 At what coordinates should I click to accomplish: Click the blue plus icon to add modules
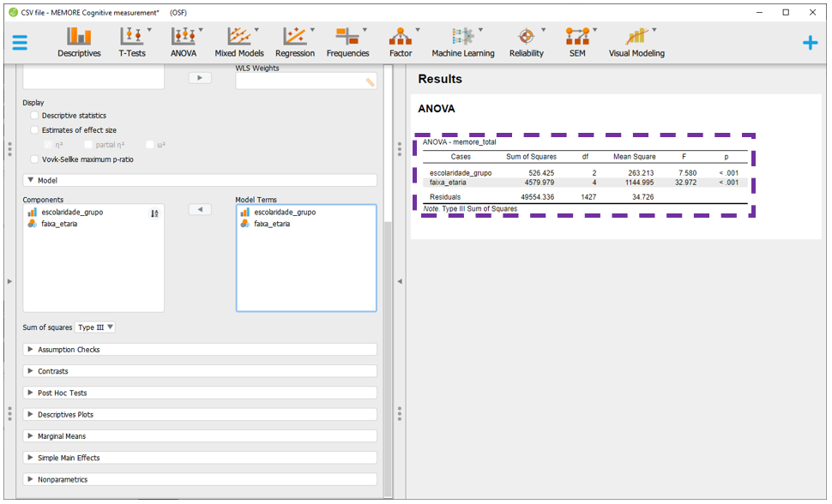click(x=810, y=43)
